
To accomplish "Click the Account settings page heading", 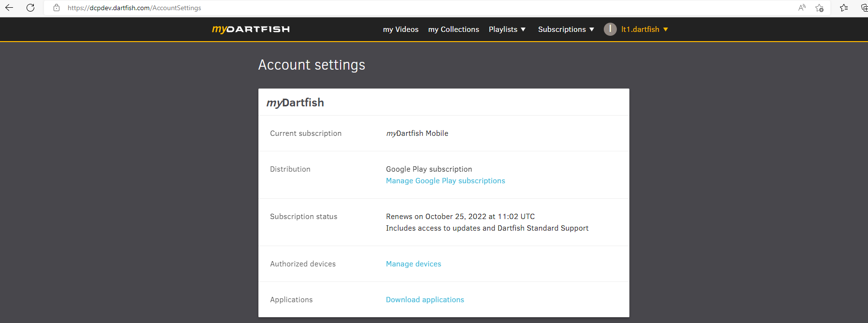I will [x=312, y=65].
